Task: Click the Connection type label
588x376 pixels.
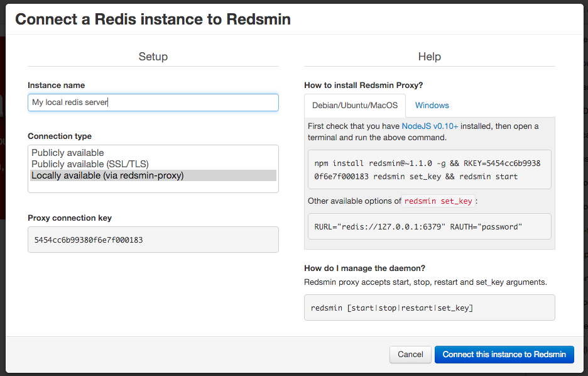Action: pos(60,136)
